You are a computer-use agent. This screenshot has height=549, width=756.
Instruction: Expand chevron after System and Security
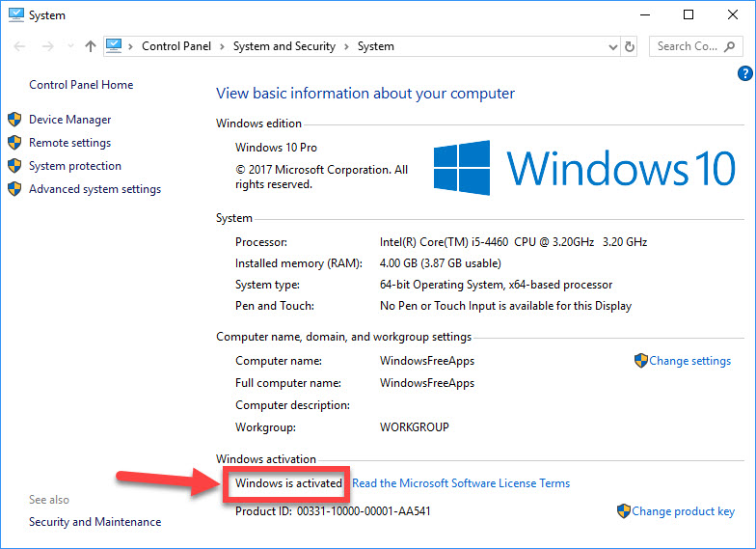point(347,46)
